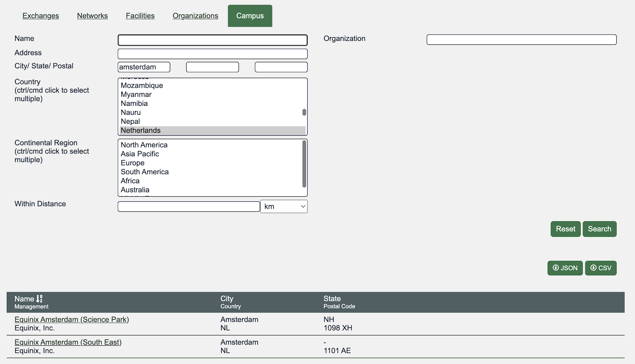Viewport: 635px width, 364px height.
Task: Click the Within Distance input field
Action: click(x=189, y=207)
